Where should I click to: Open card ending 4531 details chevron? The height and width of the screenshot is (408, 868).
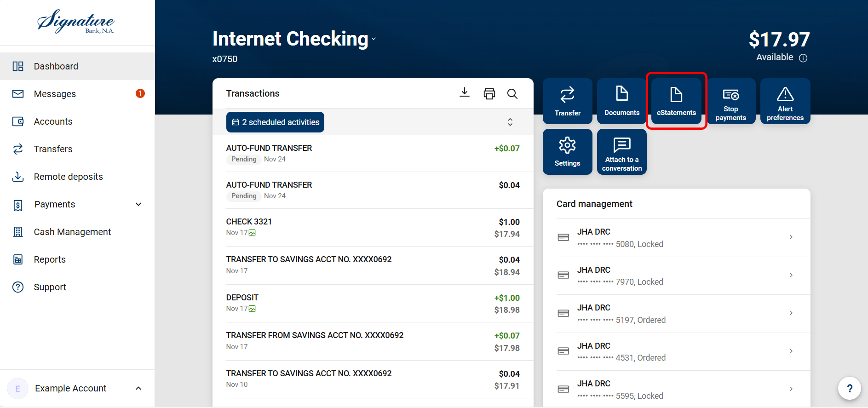coord(791,351)
